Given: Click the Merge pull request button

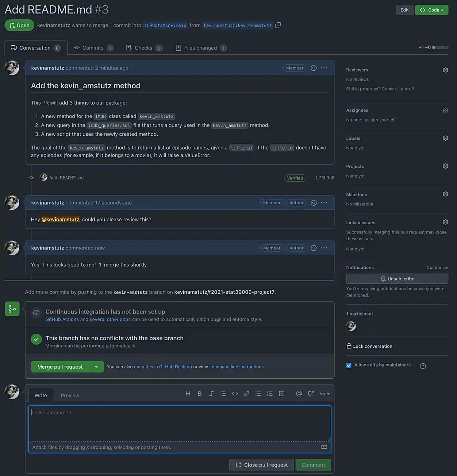Looking at the screenshot, I should (x=60, y=367).
